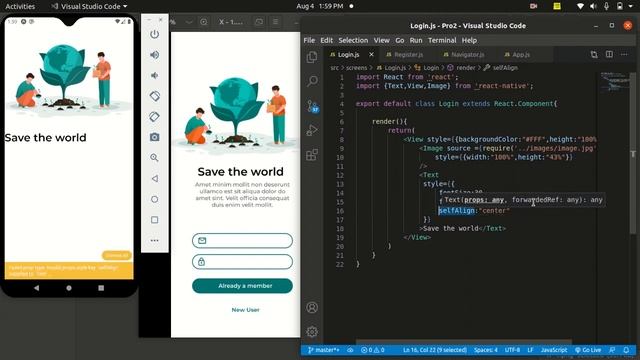Open the Selection menu
This screenshot has width=640, height=360.
coord(353,40)
